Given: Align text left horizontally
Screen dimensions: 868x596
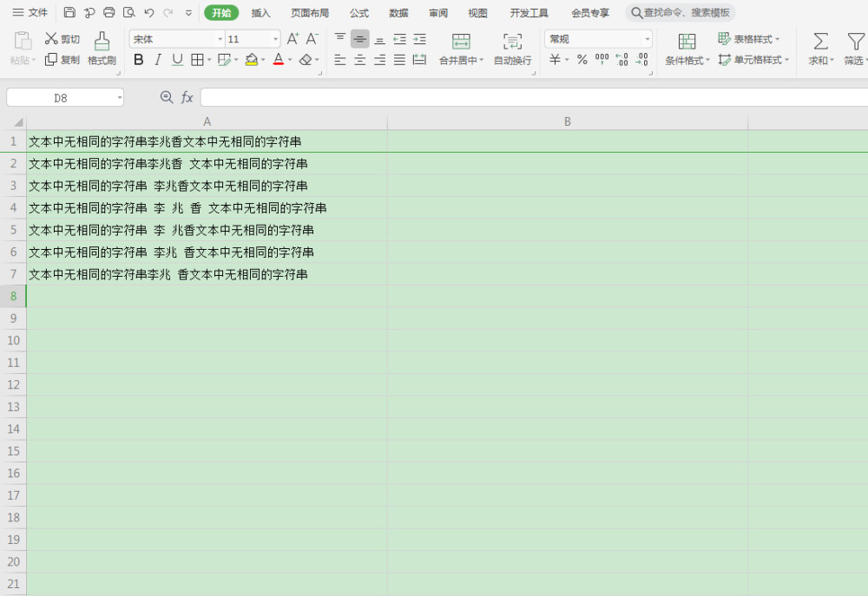Looking at the screenshot, I should 340,59.
